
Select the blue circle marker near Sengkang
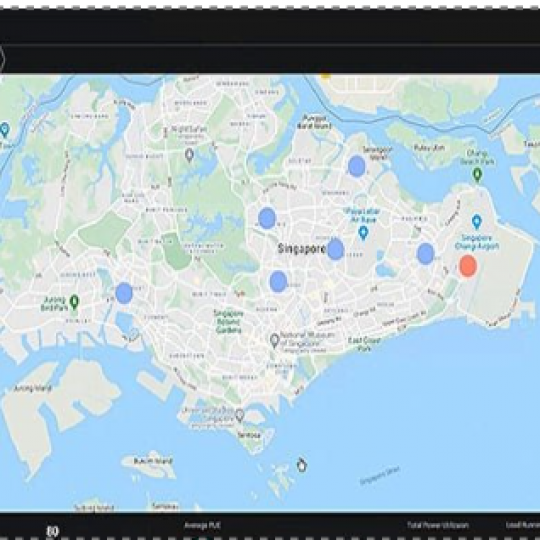point(356,166)
